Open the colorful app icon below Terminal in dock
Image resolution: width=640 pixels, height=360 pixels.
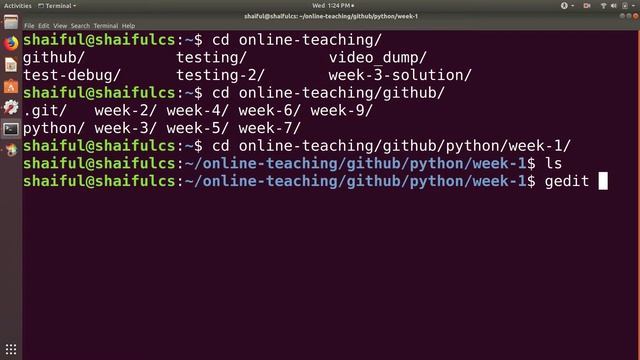pos(11,150)
